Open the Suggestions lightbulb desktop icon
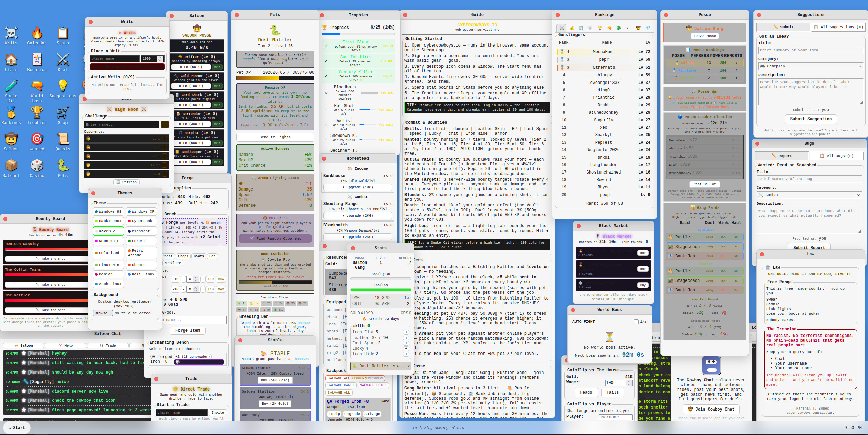Viewport: 868px width, 435px height. tap(63, 89)
